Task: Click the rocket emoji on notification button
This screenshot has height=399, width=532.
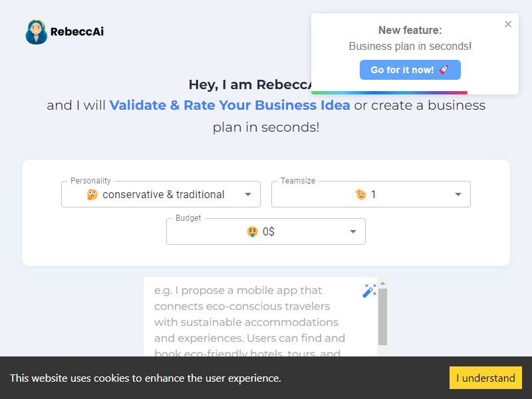Action: point(444,70)
